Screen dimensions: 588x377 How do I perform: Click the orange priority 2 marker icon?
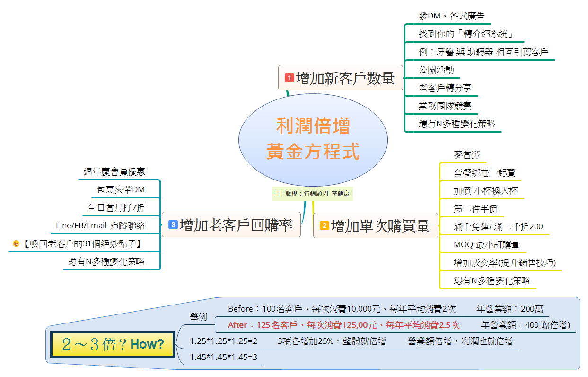(x=325, y=225)
